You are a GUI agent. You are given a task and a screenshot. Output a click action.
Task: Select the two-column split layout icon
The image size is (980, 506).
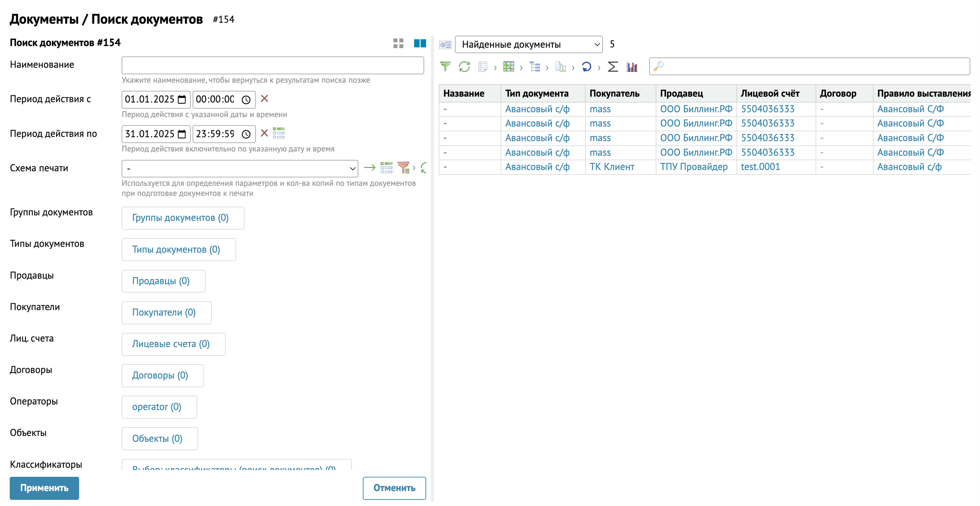coord(420,43)
